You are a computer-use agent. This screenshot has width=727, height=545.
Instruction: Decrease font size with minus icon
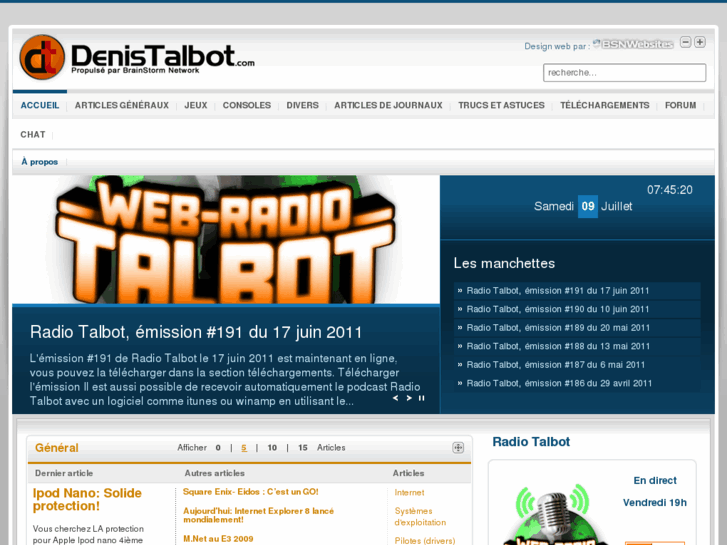pyautogui.click(x=685, y=42)
